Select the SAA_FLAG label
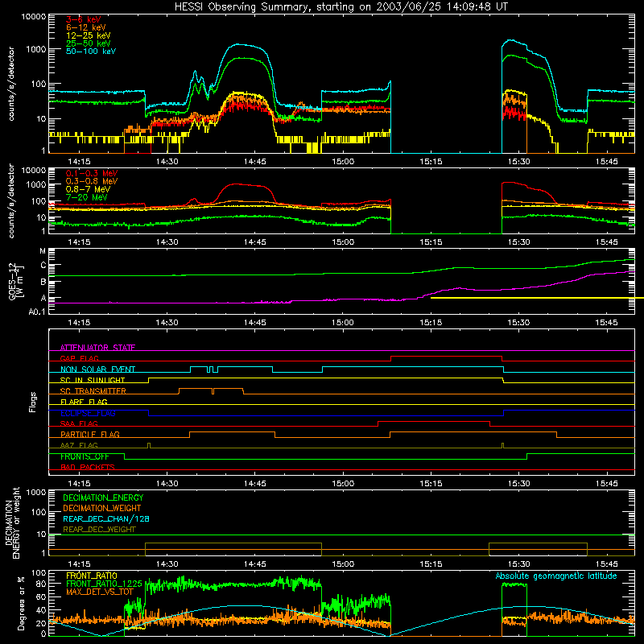The height and width of the screenshot is (644, 644). pyautogui.click(x=79, y=423)
